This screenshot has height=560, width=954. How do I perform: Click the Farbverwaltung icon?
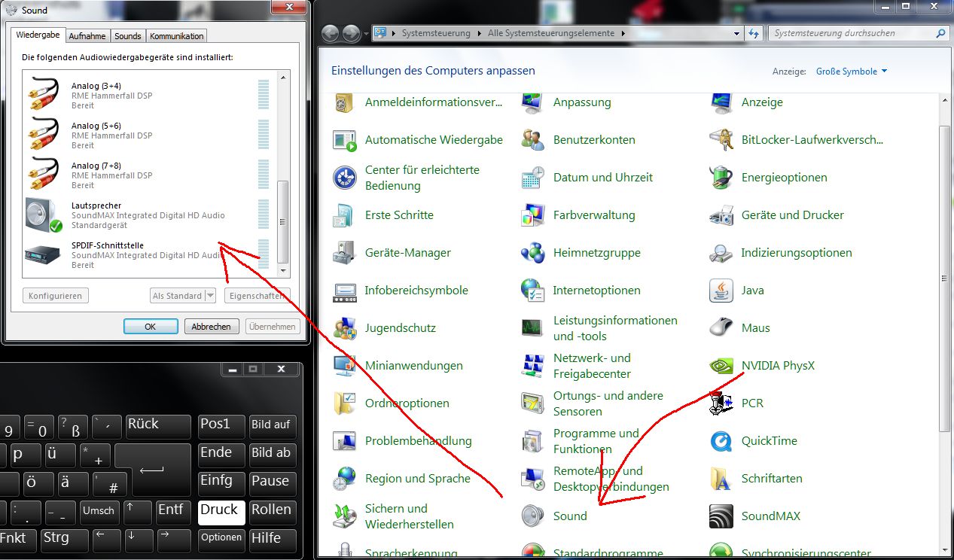(x=533, y=215)
